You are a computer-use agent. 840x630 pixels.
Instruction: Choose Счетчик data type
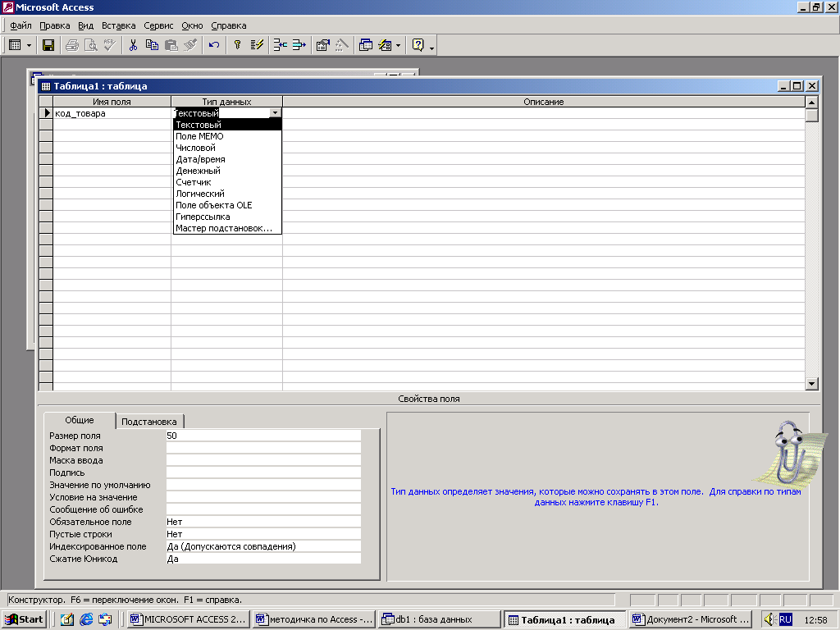point(228,182)
